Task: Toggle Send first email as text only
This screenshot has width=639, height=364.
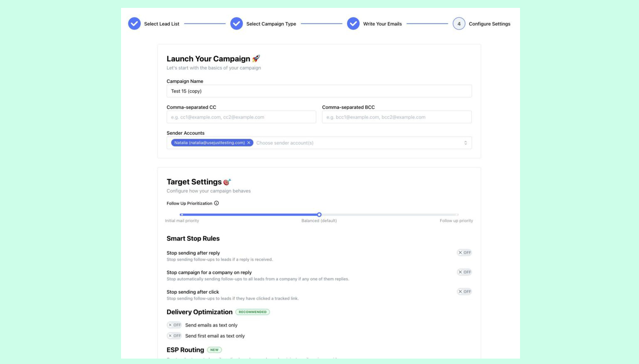Action: (x=174, y=336)
